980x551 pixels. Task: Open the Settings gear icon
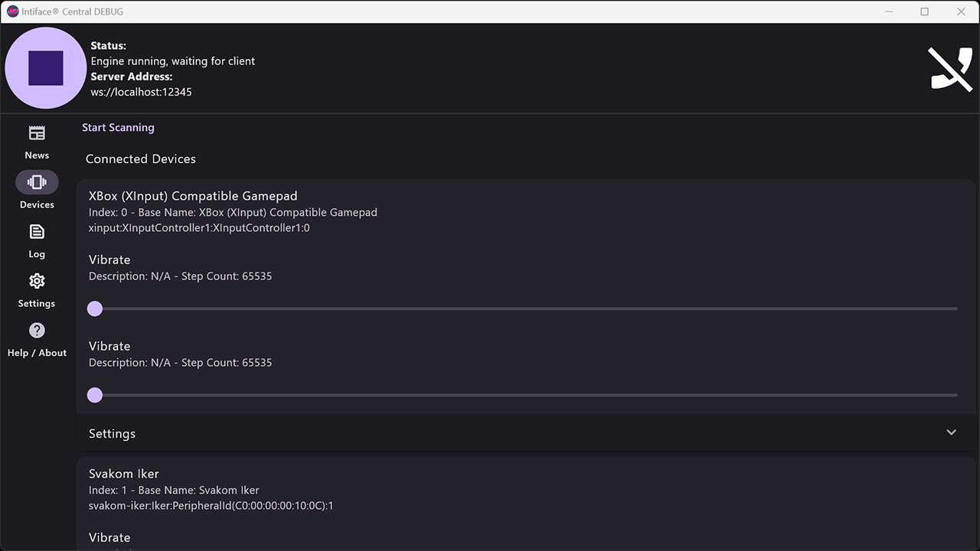click(36, 280)
